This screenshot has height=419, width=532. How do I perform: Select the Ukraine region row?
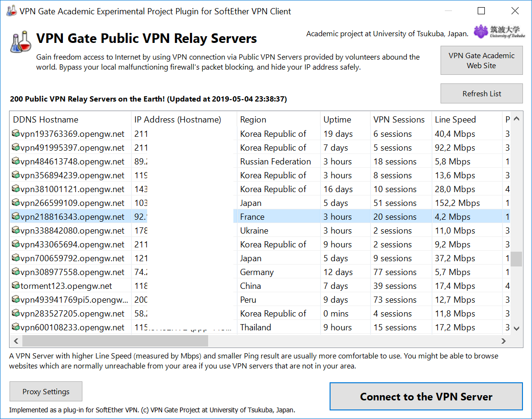click(x=260, y=231)
